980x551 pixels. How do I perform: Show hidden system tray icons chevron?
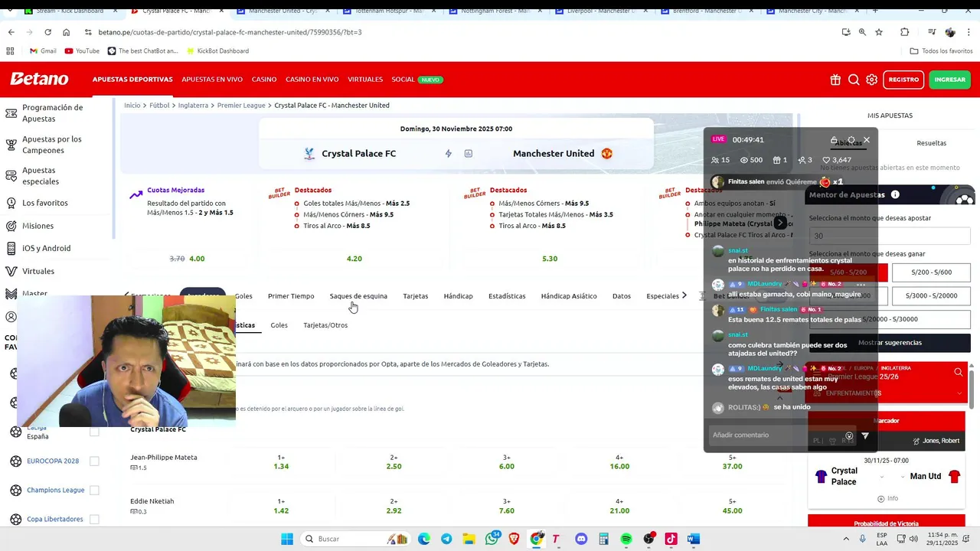(x=846, y=539)
